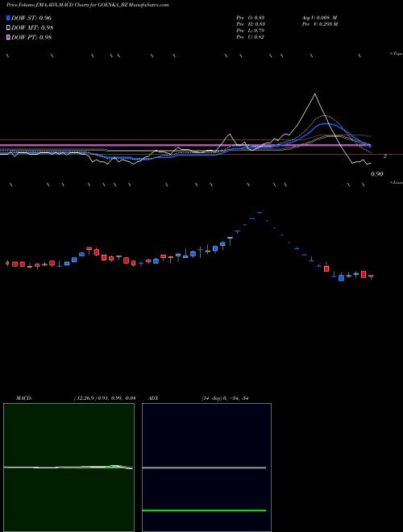Select the 'DOW ST: 0.96' legend label
403x532 pixels.
click(x=31, y=18)
